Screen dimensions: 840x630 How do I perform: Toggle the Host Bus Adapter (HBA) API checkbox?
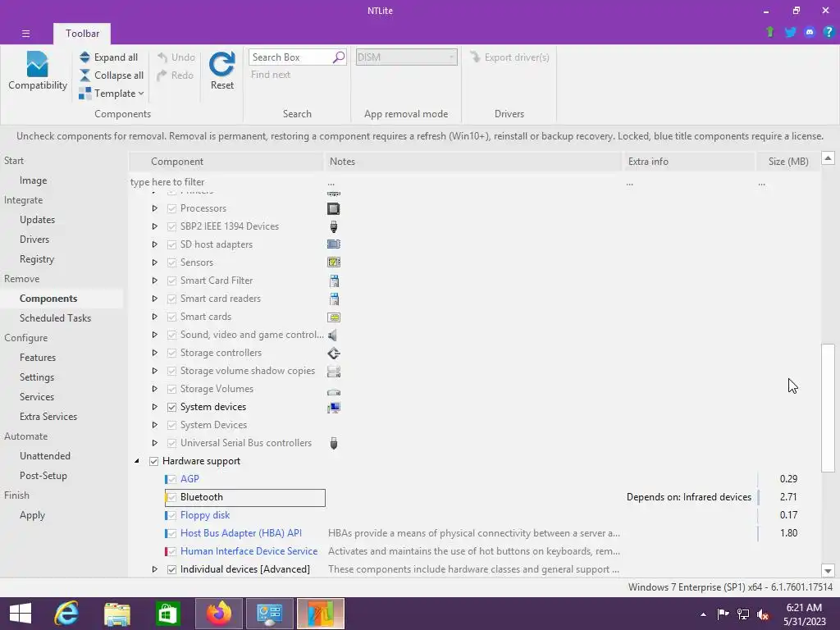pyautogui.click(x=171, y=533)
